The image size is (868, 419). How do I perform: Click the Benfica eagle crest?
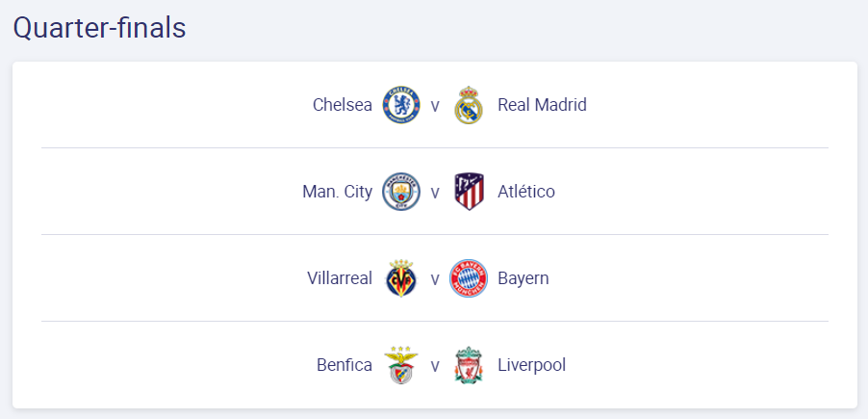pyautogui.click(x=401, y=365)
